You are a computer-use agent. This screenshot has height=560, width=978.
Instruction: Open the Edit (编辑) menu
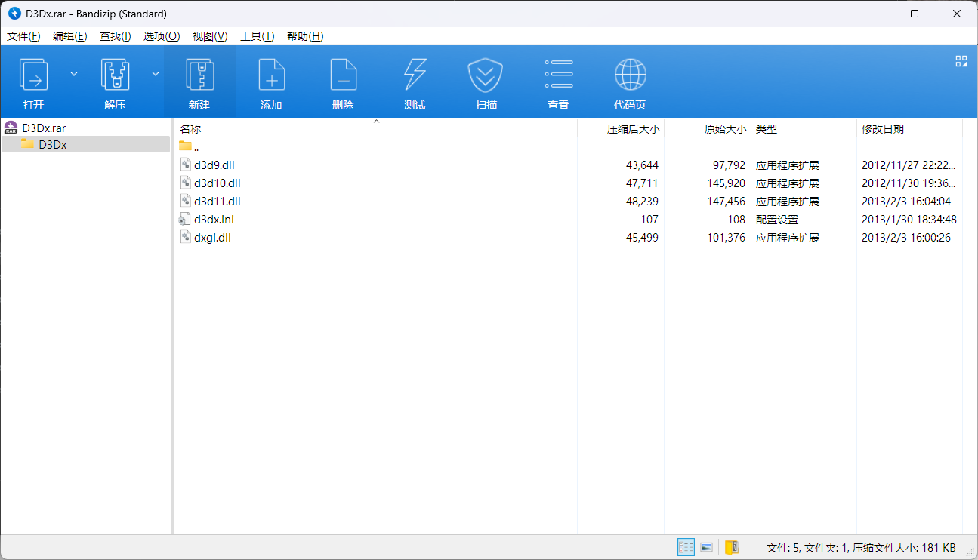pyautogui.click(x=69, y=36)
